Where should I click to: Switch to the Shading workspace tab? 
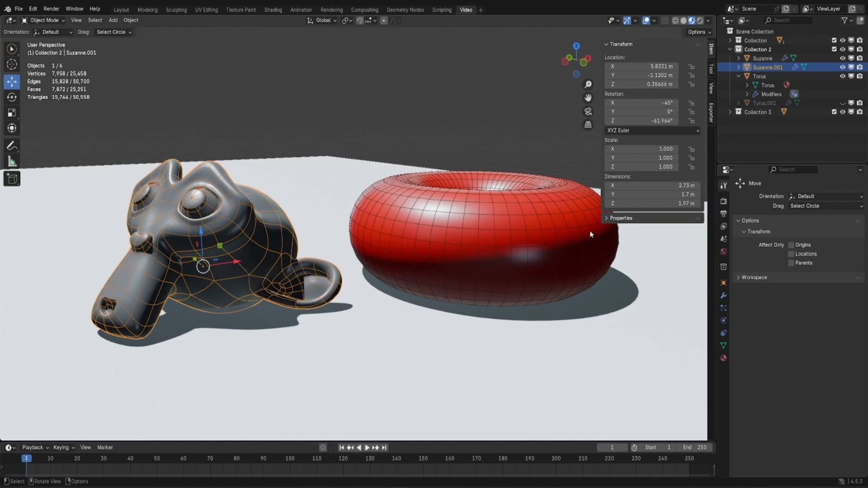273,9
